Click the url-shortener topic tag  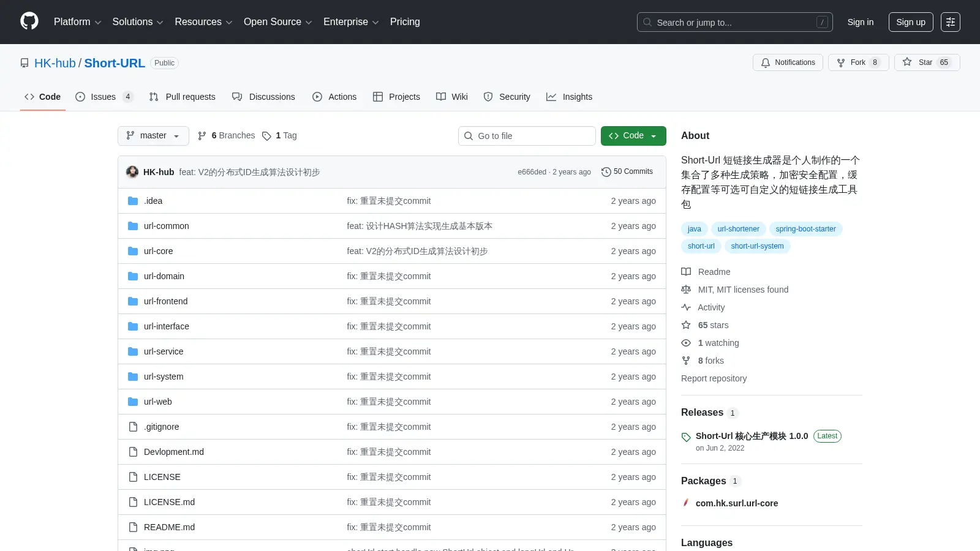click(738, 229)
